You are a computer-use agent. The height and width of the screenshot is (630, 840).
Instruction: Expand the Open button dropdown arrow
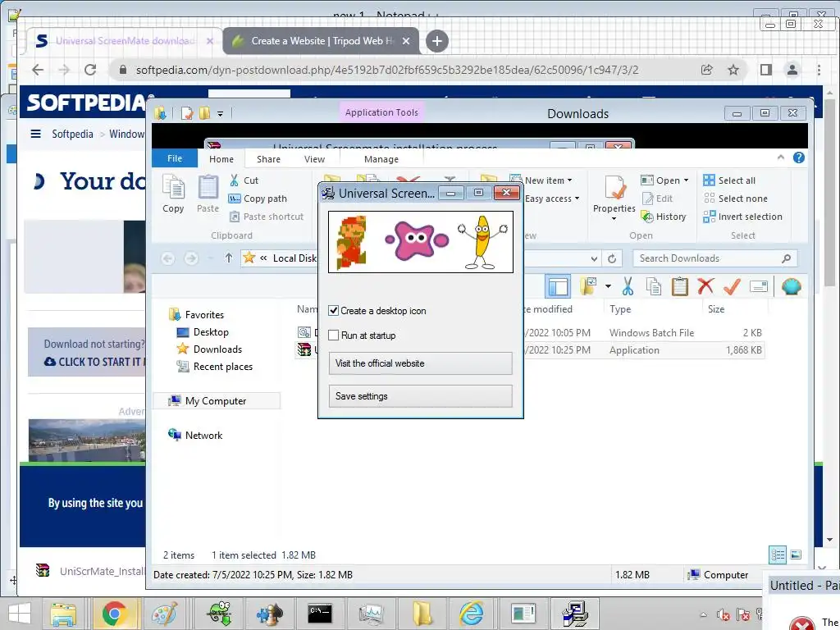click(686, 180)
